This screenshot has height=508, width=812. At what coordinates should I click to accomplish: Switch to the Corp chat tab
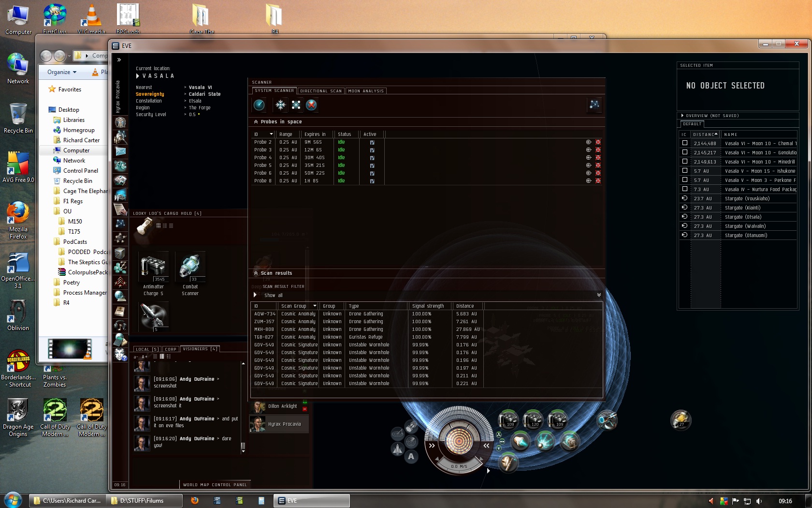coord(171,349)
